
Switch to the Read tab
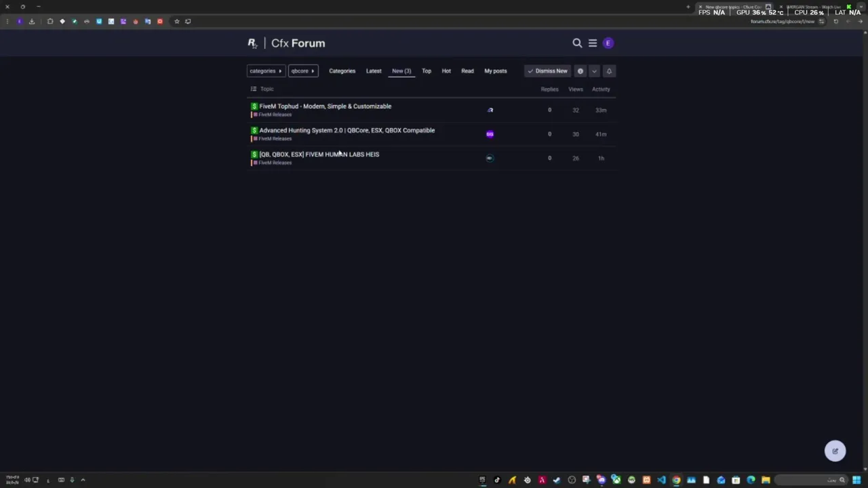pyautogui.click(x=467, y=71)
